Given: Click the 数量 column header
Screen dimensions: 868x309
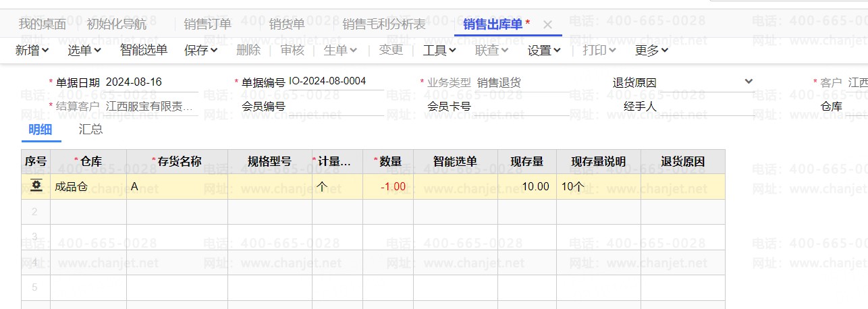Looking at the screenshot, I should point(388,162).
